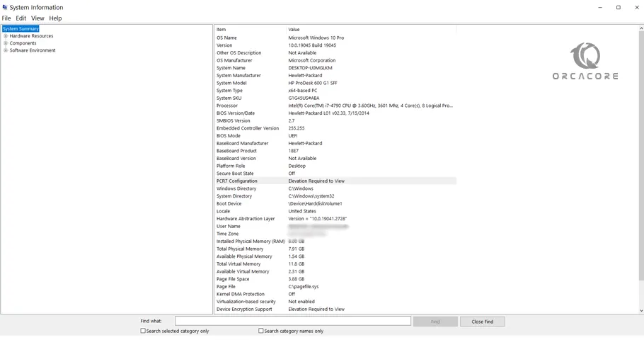Select the Page File Space row

click(335, 279)
